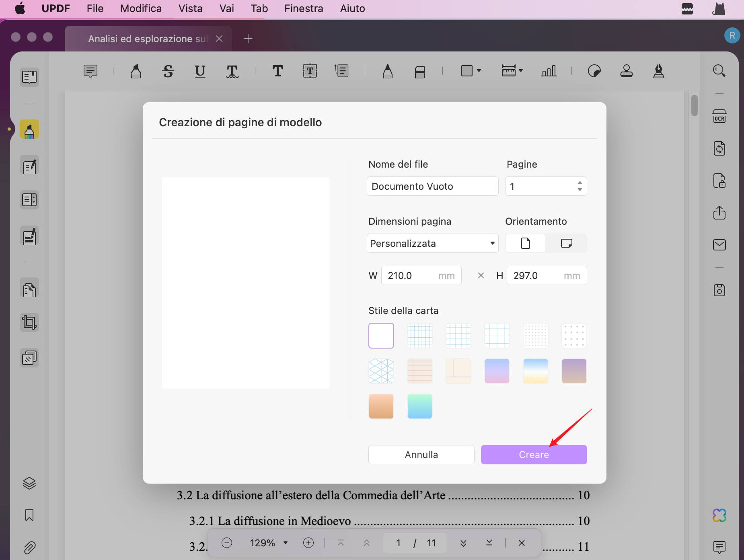Select the eraser tool
Viewport: 744px width, 560px height.
click(419, 71)
